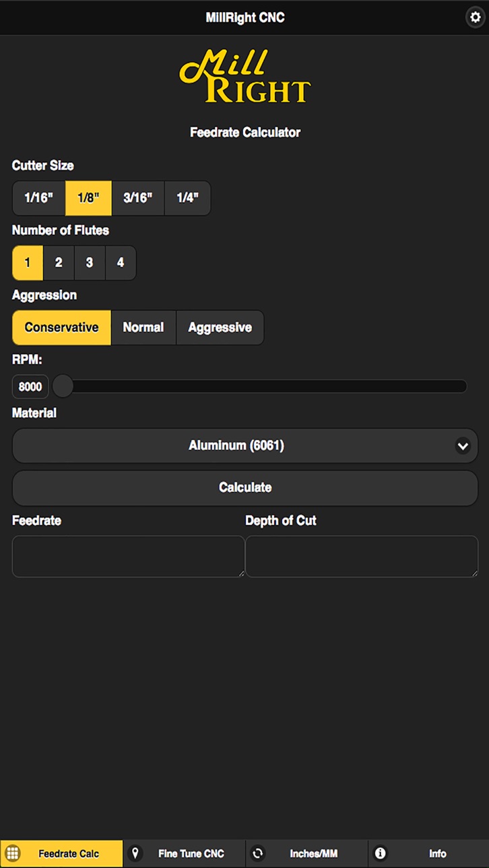This screenshot has height=868, width=489.
Task: Click the Depth of Cut output field
Action: point(362,556)
